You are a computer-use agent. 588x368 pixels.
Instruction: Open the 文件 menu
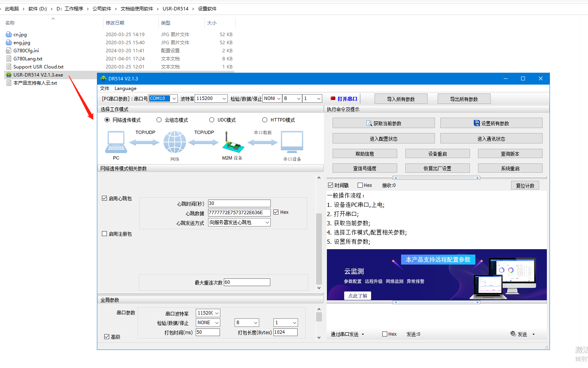tap(105, 88)
